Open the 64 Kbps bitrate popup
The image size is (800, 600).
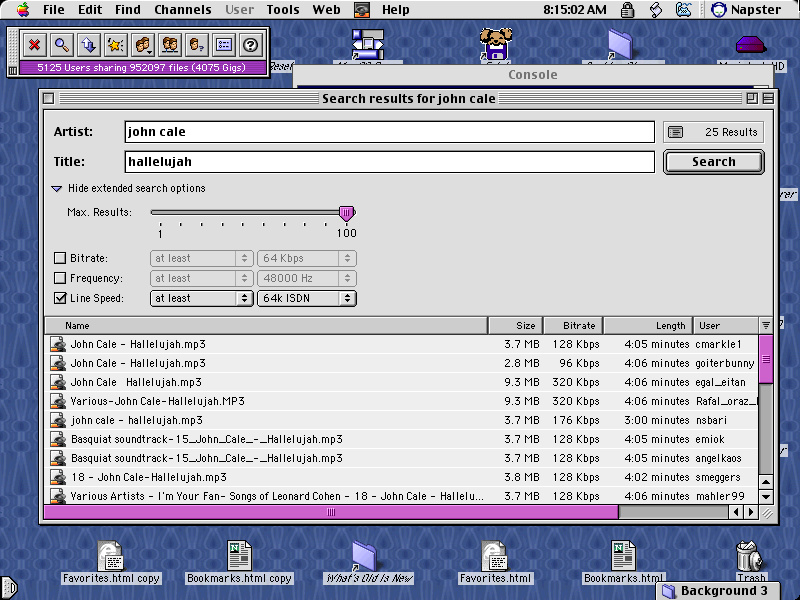[x=307, y=258]
